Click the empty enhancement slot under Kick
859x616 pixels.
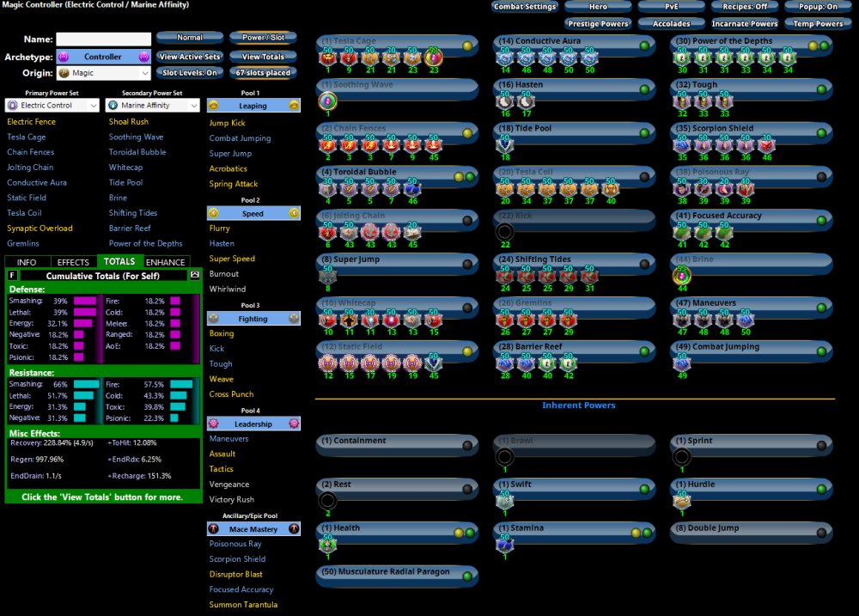[505, 231]
